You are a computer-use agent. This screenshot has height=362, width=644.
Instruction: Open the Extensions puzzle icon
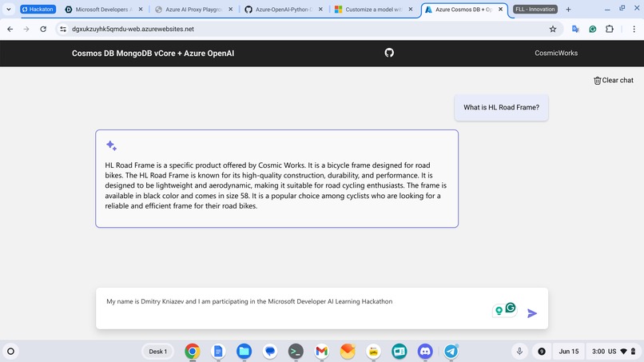point(610,30)
